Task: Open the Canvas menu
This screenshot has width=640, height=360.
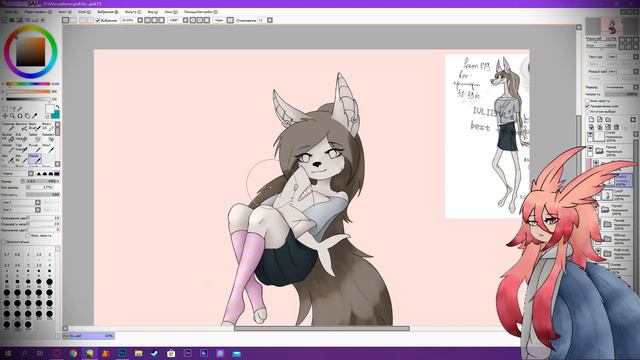Action: tap(64, 12)
